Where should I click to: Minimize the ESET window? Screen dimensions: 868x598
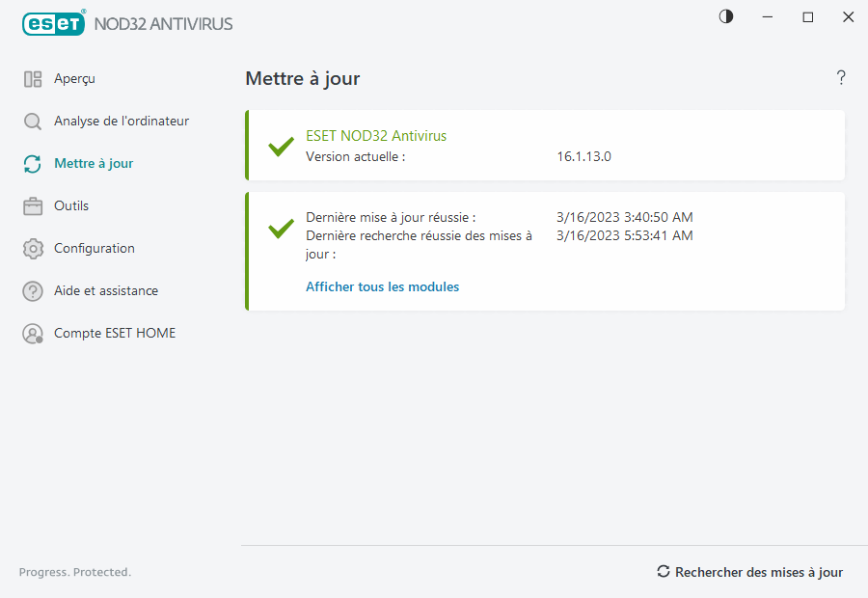click(768, 16)
